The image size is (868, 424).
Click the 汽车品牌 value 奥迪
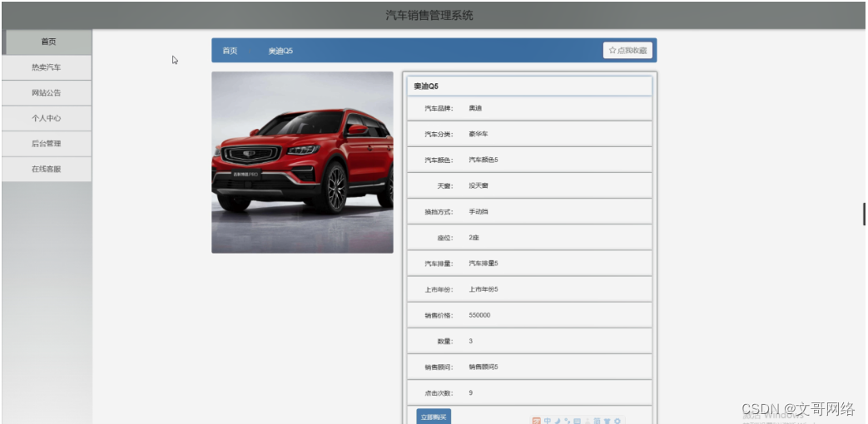475,108
